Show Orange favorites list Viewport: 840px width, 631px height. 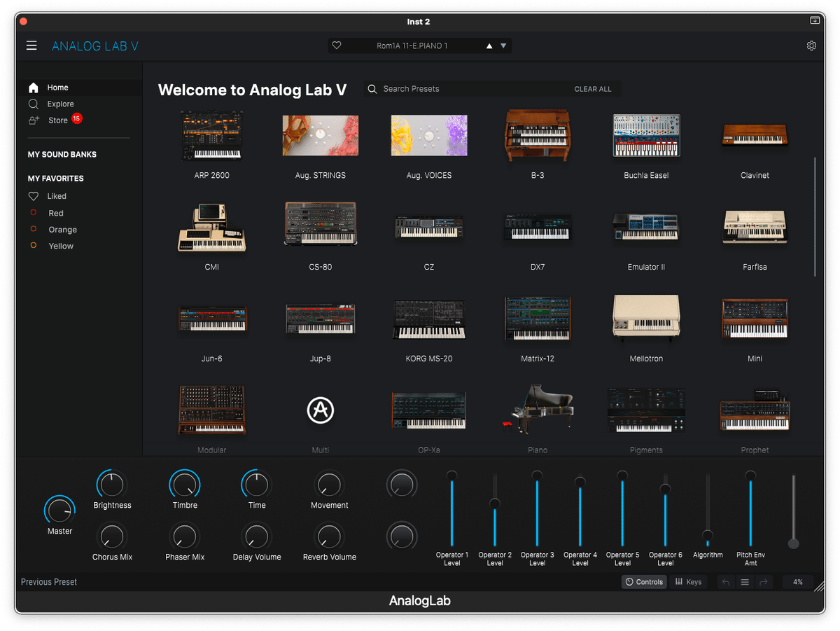click(x=62, y=230)
